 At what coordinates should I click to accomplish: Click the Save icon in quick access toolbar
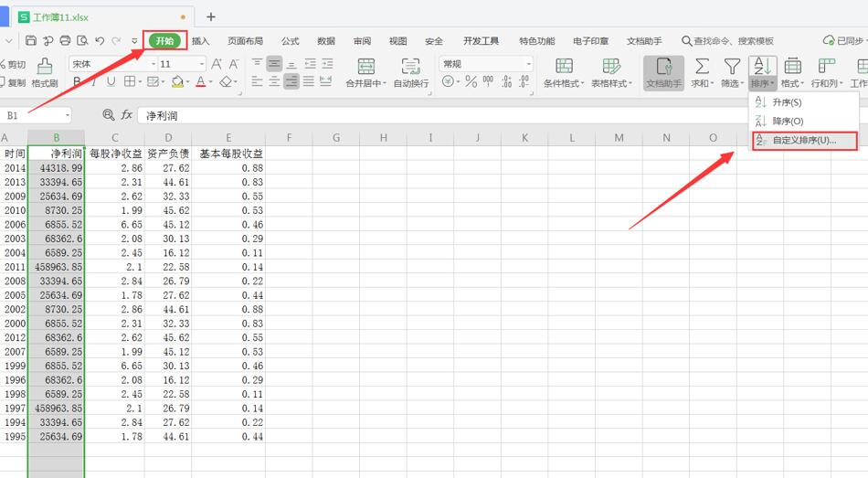31,40
